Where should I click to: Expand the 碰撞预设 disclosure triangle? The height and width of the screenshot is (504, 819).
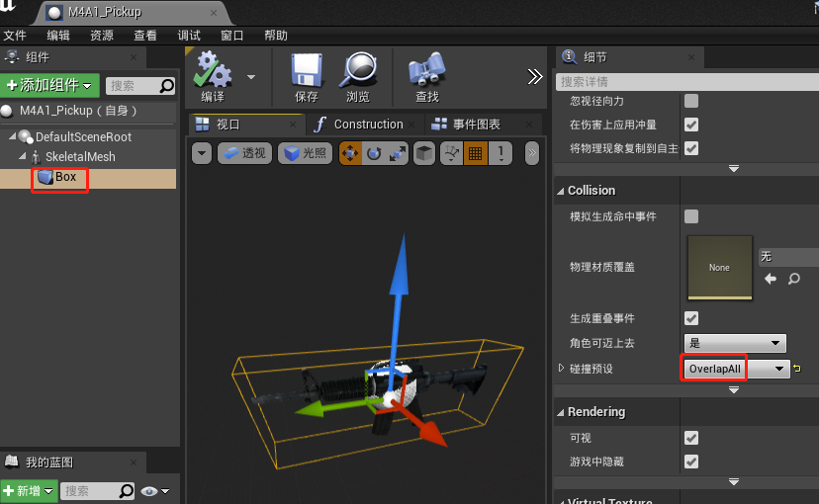(561, 368)
